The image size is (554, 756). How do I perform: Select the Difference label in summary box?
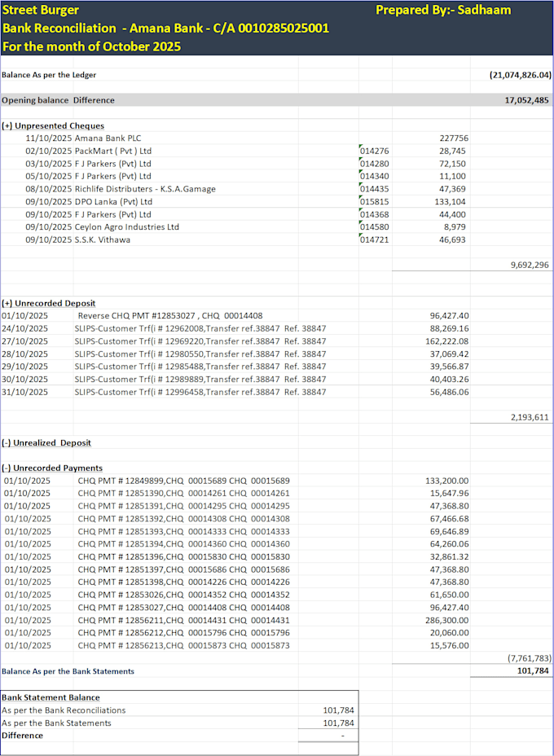pyautogui.click(x=22, y=736)
